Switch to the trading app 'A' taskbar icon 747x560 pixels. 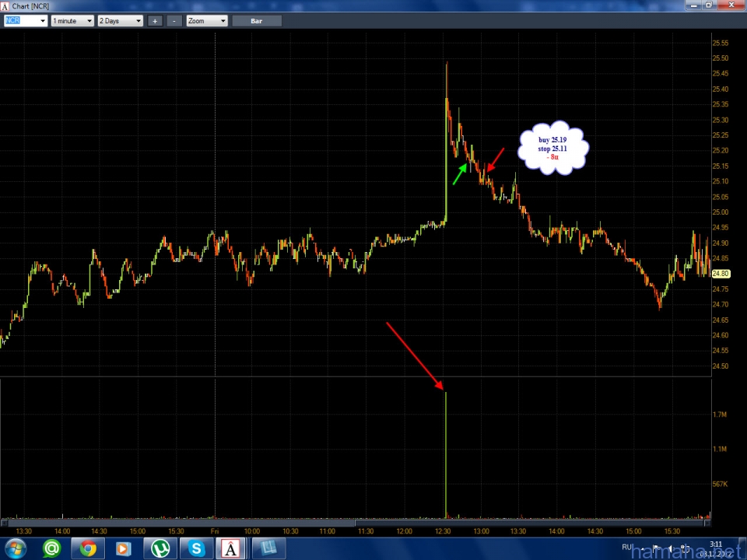pyautogui.click(x=230, y=548)
